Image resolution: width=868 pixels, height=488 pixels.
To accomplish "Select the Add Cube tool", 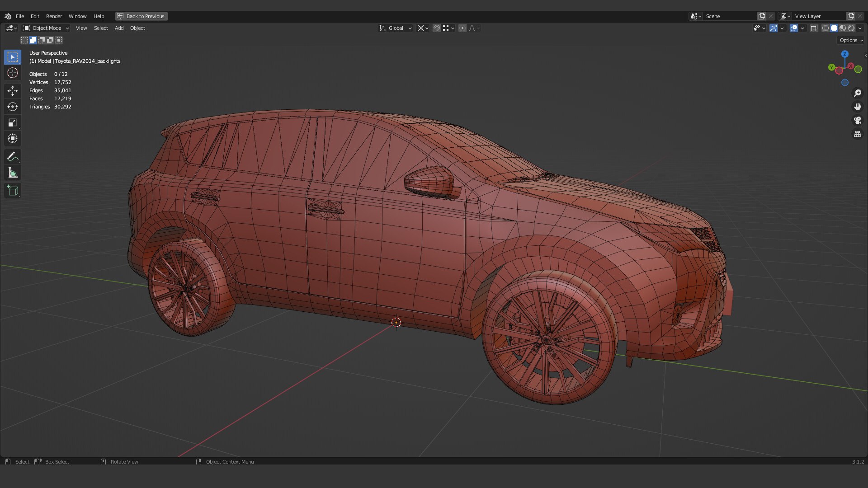I will point(13,191).
